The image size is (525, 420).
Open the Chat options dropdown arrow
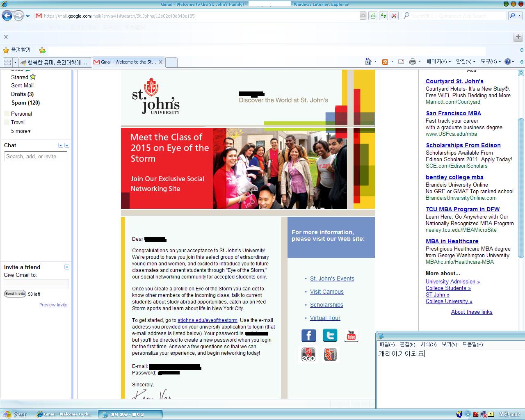61,145
